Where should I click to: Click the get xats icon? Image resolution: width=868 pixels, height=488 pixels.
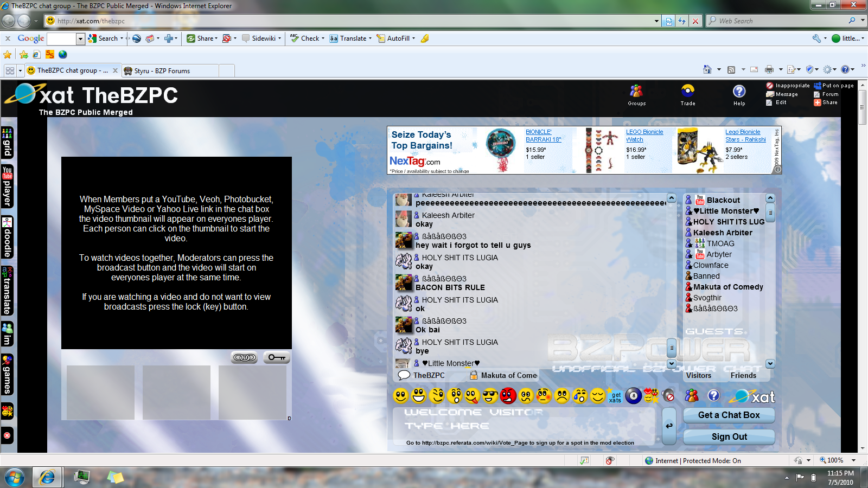click(x=615, y=397)
